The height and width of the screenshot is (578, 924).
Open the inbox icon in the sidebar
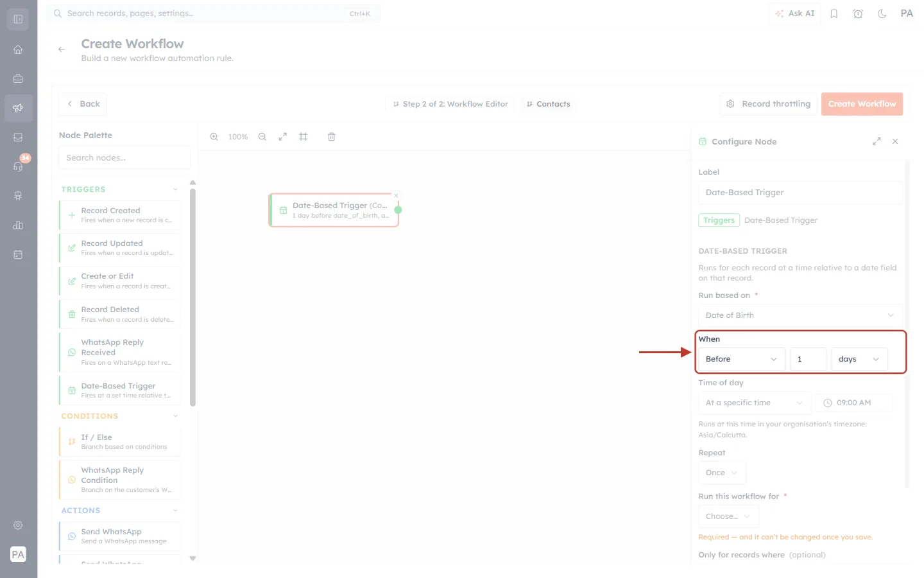[x=18, y=137]
